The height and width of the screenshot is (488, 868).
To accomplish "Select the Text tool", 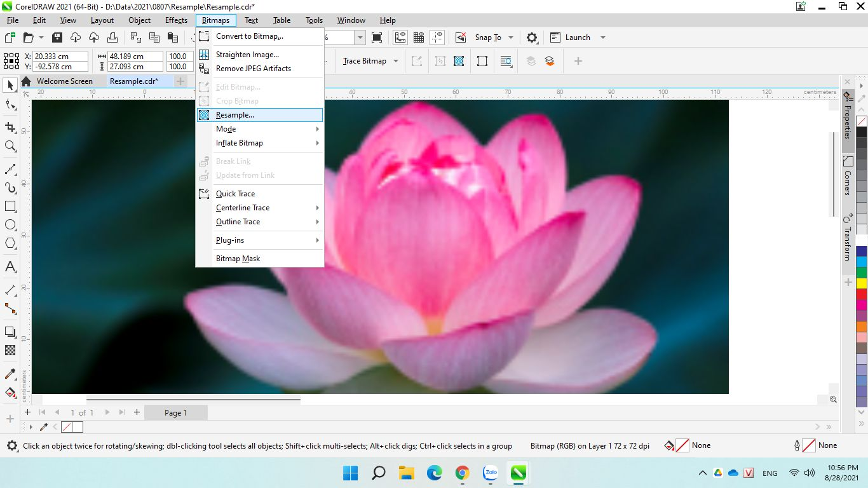I will click(x=10, y=267).
